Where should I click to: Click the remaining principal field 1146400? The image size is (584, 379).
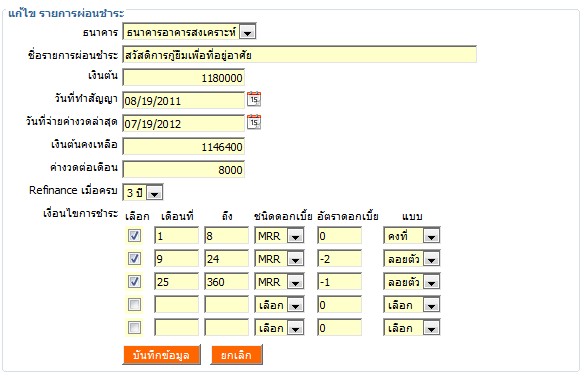pos(184,147)
